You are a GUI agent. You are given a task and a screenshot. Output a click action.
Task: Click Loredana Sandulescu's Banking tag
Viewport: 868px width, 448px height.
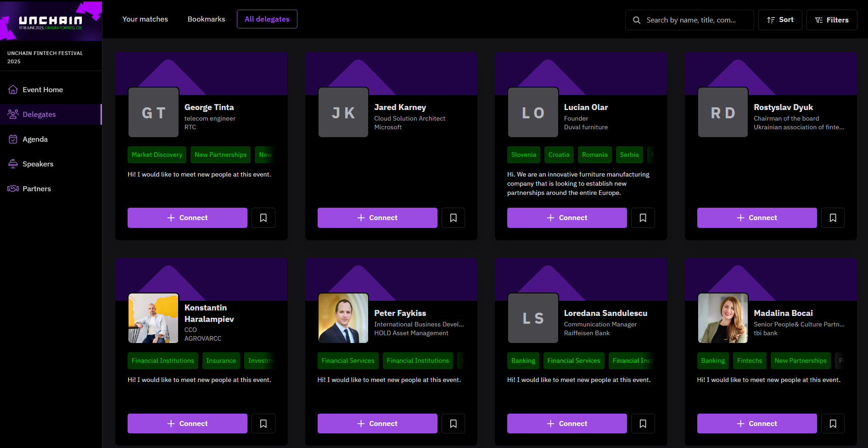[523, 360]
